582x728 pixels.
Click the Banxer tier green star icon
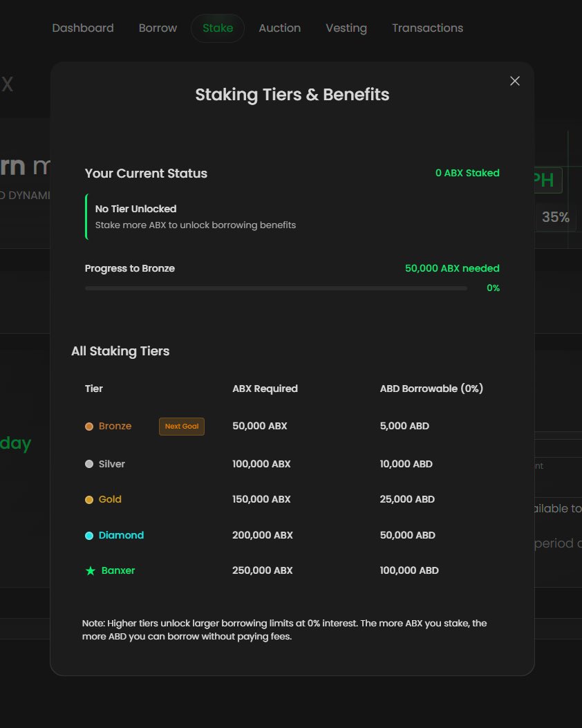(x=91, y=570)
